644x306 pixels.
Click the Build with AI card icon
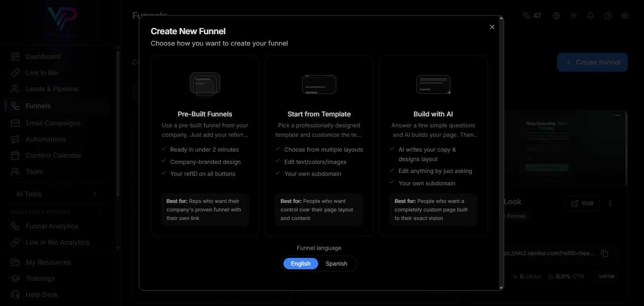click(434, 85)
